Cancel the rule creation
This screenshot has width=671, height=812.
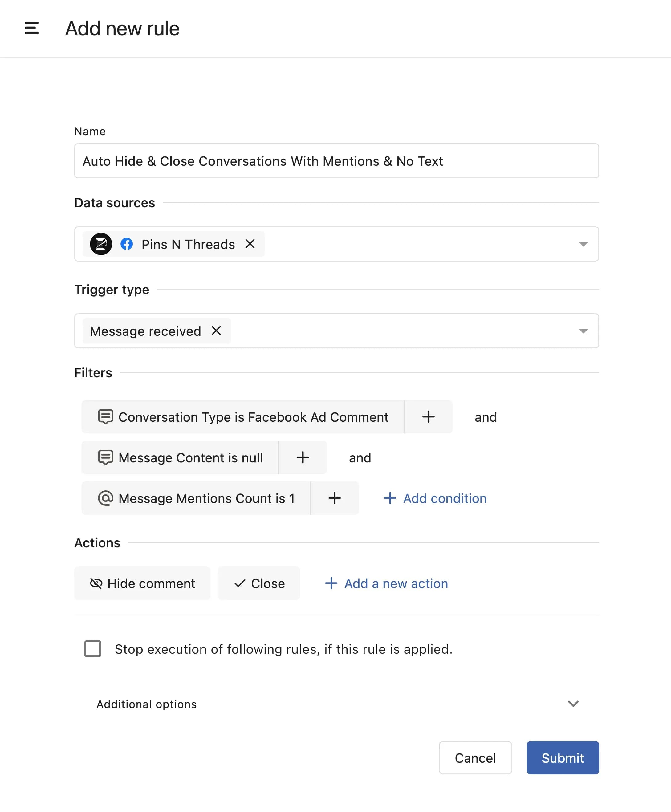pyautogui.click(x=475, y=758)
